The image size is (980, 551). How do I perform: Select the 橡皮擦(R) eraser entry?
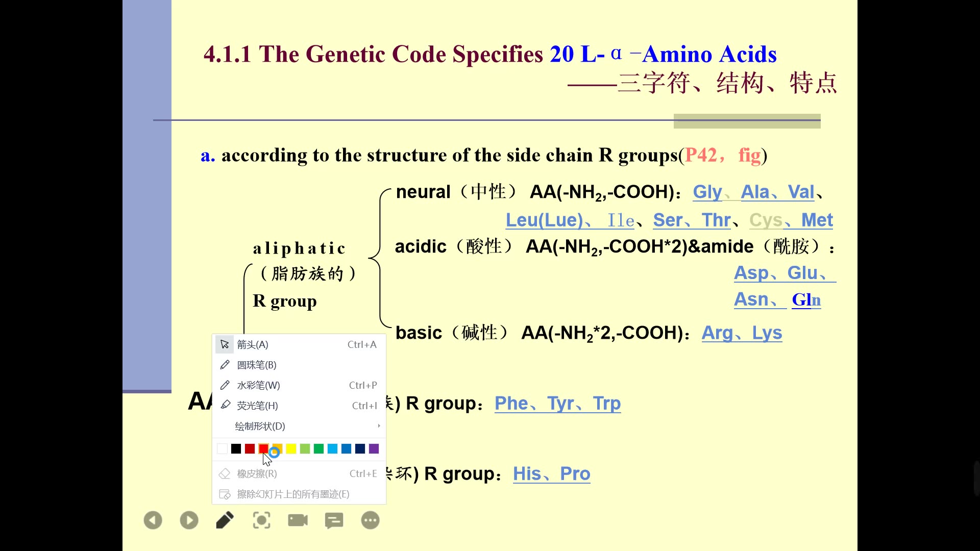[x=299, y=473]
